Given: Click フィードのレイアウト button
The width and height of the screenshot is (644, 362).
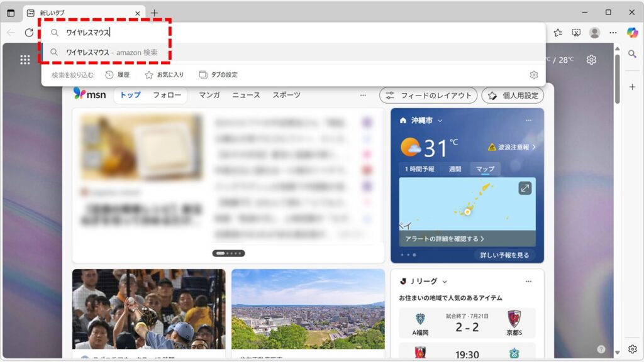Looking at the screenshot, I should click(428, 96).
